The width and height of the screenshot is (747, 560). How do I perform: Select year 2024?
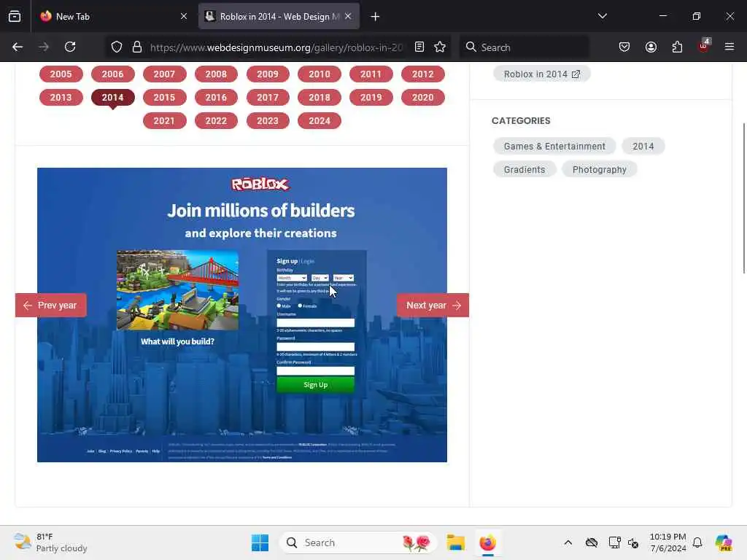coord(320,120)
